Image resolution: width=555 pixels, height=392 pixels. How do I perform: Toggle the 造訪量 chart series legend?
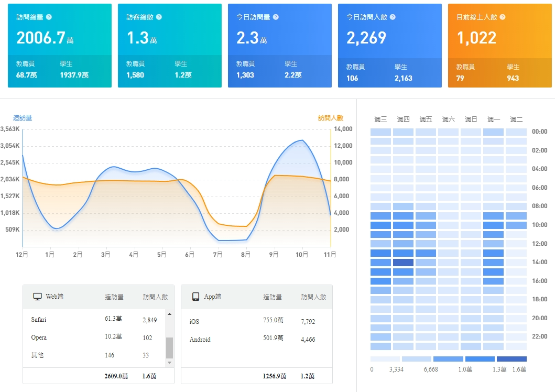pyautogui.click(x=23, y=118)
